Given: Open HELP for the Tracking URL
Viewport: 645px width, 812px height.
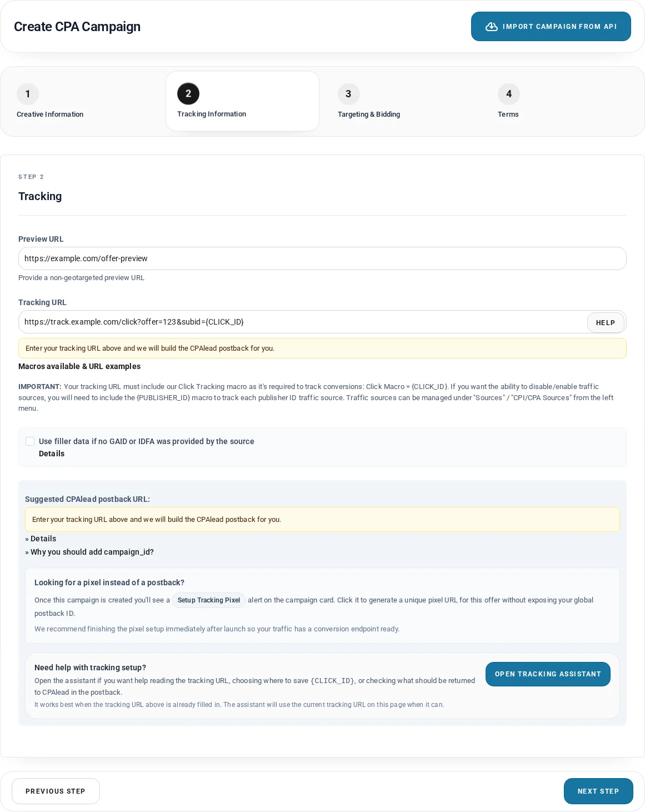Looking at the screenshot, I should (606, 322).
